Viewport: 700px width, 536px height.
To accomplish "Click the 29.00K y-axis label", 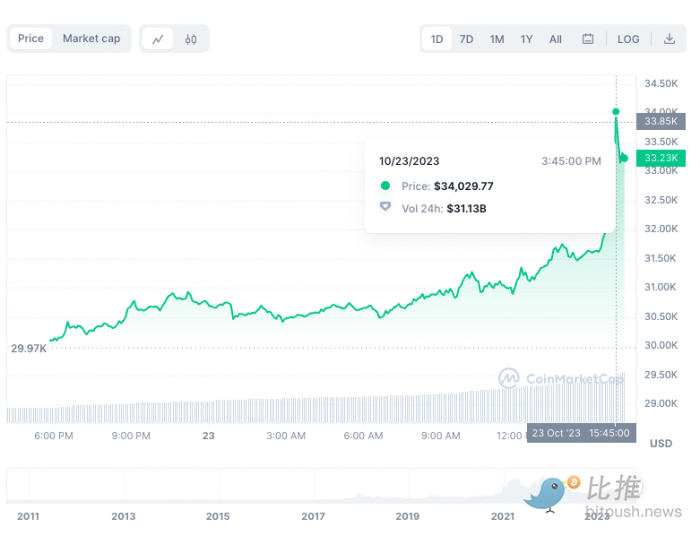I will click(661, 403).
